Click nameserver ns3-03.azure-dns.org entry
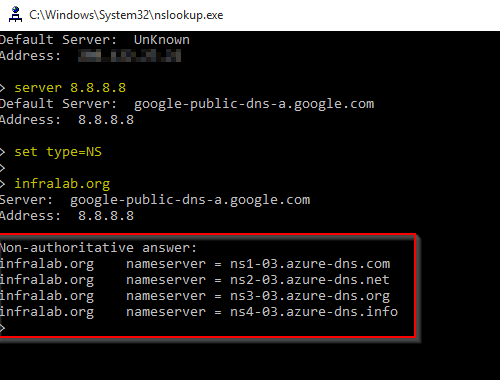Viewport: 500px width, 380px height. [195, 296]
